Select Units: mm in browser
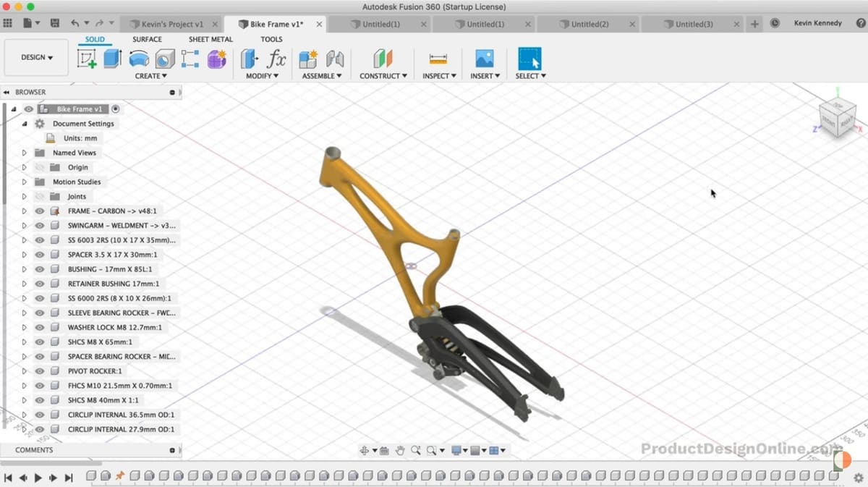The height and width of the screenshot is (487, 868). tap(80, 138)
